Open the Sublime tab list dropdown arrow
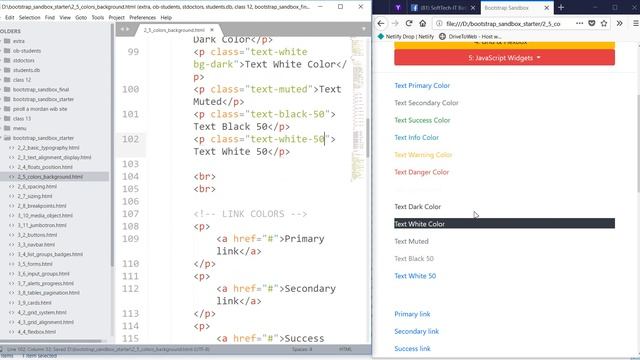 pos(364,29)
